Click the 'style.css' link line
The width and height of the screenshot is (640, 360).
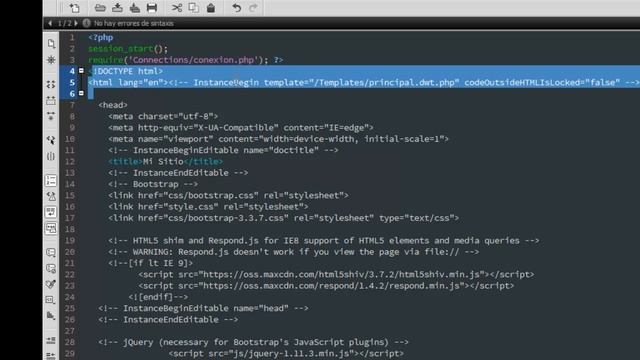click(208, 207)
